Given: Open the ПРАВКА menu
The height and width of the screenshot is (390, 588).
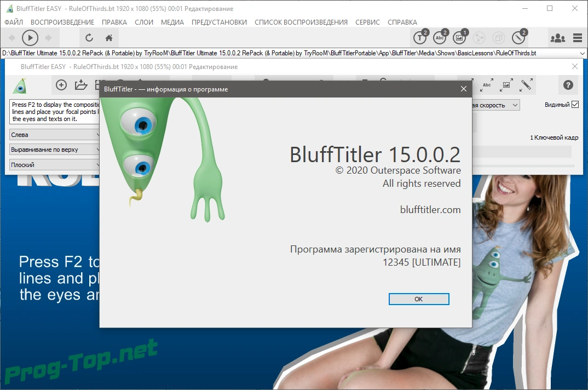Looking at the screenshot, I should [x=114, y=22].
